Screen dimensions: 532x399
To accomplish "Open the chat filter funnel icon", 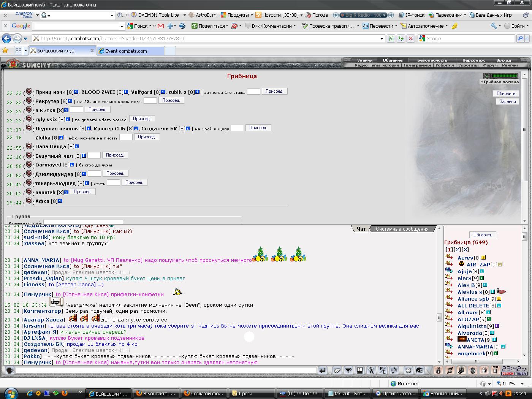I will coord(348,370).
